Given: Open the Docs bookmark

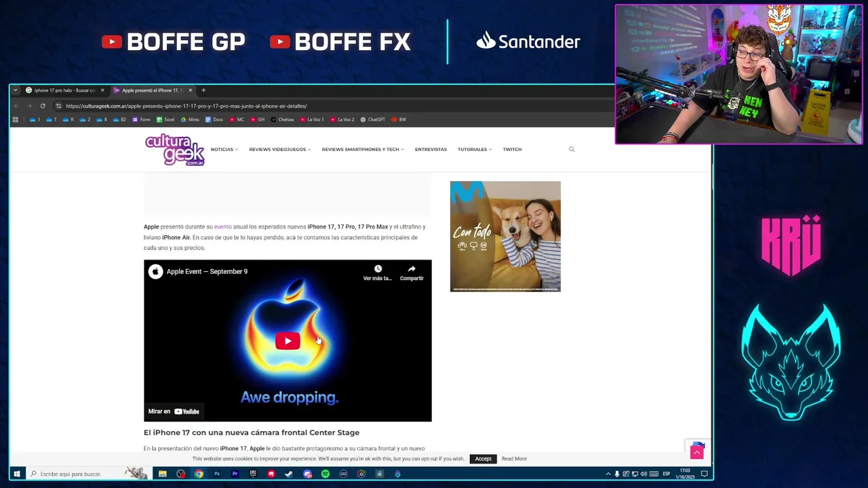Looking at the screenshot, I should 214,119.
